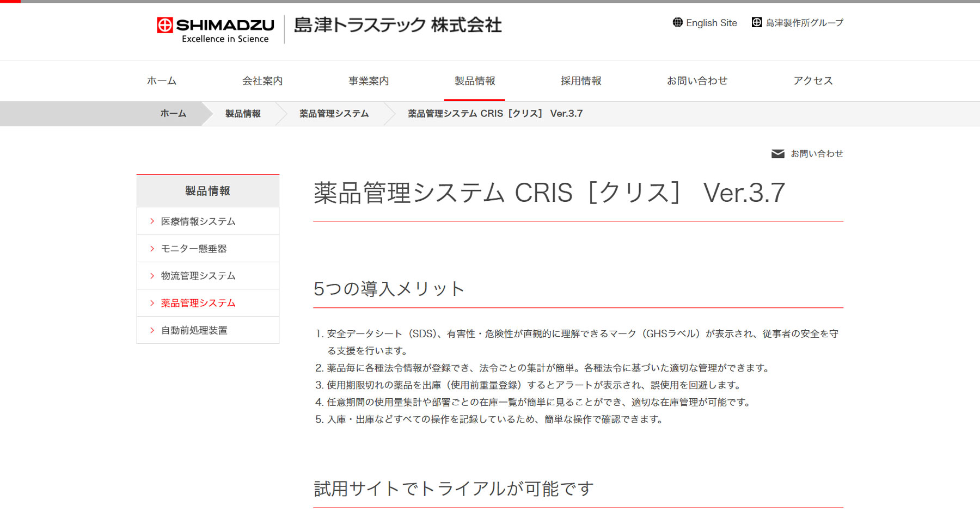Click the page title 薬品管理システム CRIS Ver.3.7
980x519 pixels.
click(549, 193)
